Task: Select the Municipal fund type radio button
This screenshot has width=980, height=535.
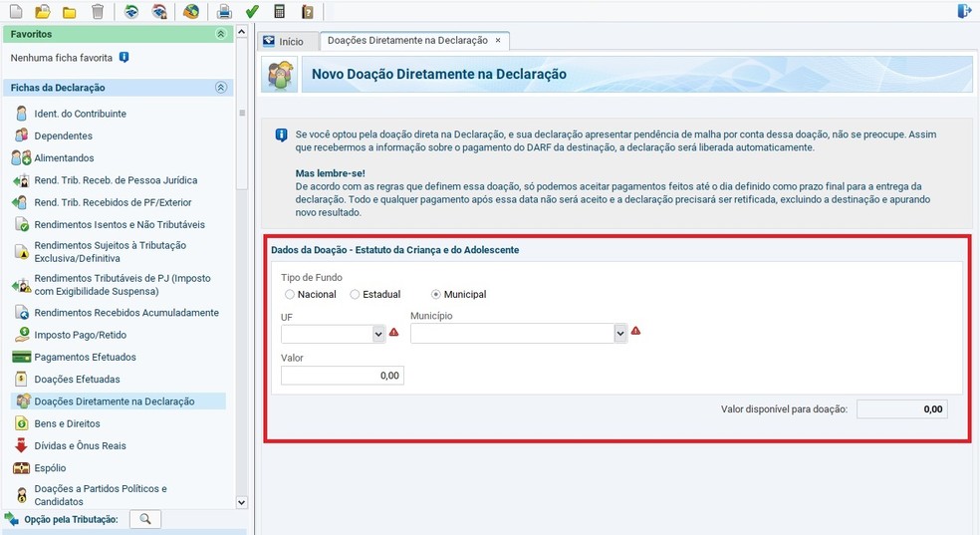Action: pyautogui.click(x=435, y=294)
